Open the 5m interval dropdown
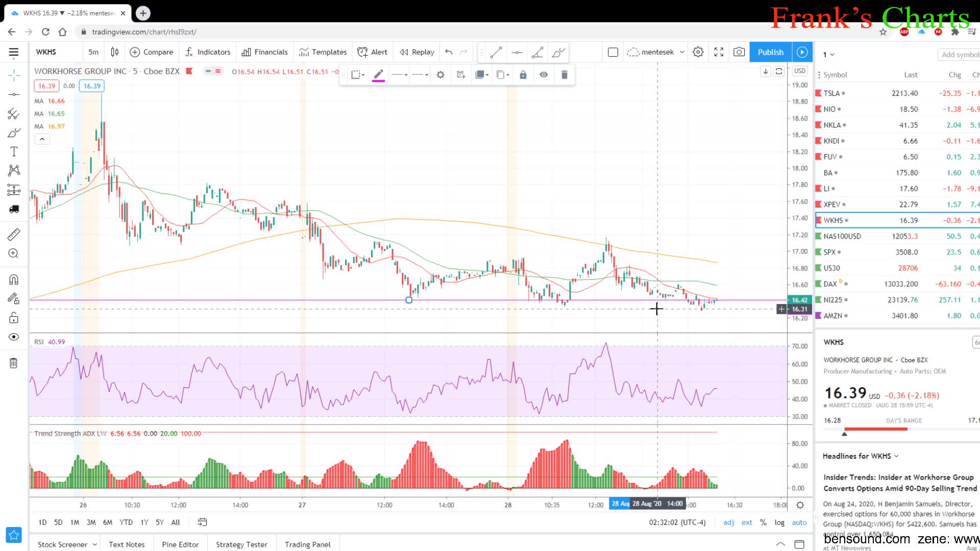The width and height of the screenshot is (980, 551). point(93,52)
